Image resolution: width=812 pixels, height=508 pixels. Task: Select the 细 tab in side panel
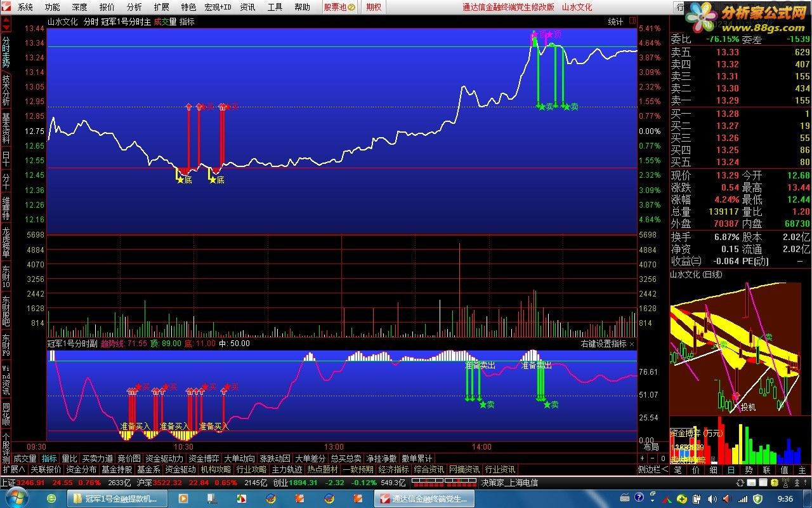pyautogui.click(x=713, y=470)
